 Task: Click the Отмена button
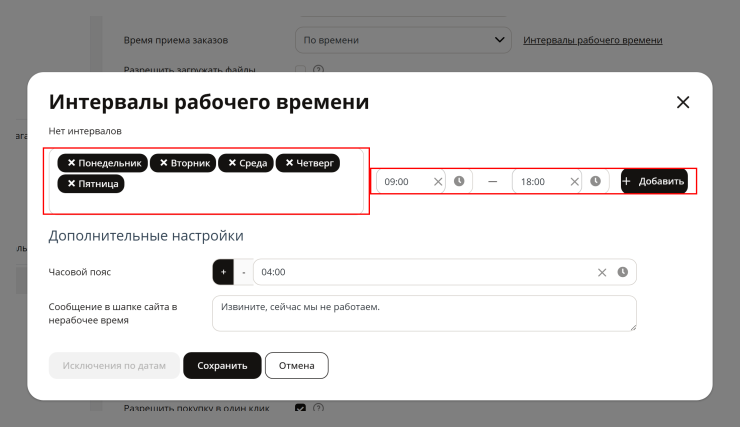pyautogui.click(x=296, y=366)
